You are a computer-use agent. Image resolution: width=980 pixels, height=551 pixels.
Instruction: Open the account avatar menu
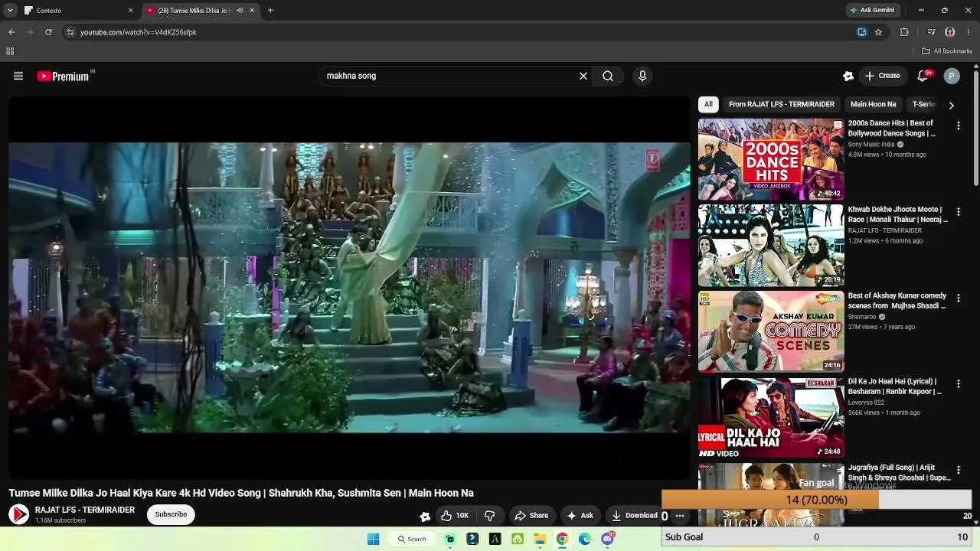tap(952, 76)
